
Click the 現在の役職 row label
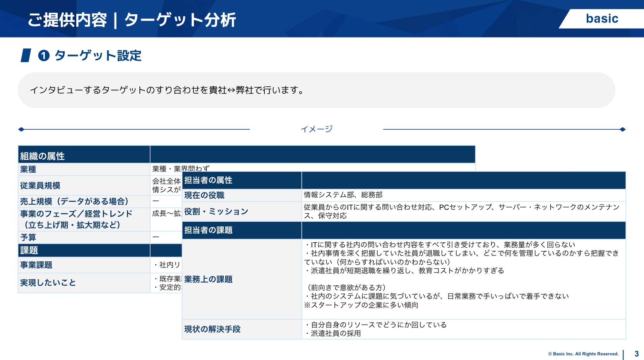204,195
